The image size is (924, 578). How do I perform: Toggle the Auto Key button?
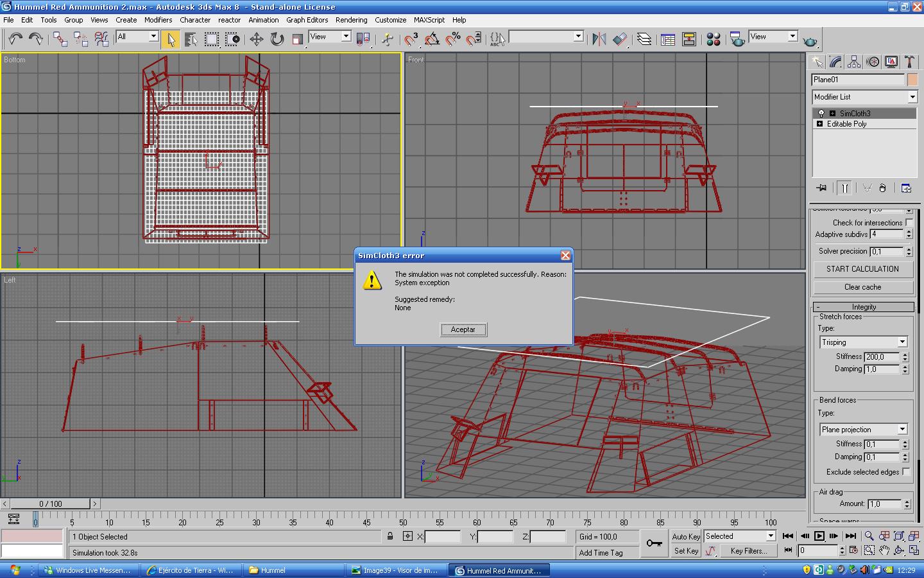click(686, 536)
